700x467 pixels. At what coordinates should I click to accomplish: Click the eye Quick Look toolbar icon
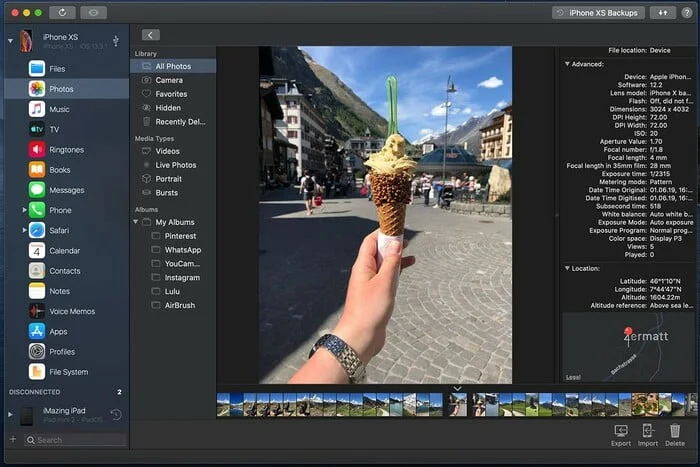(x=93, y=13)
